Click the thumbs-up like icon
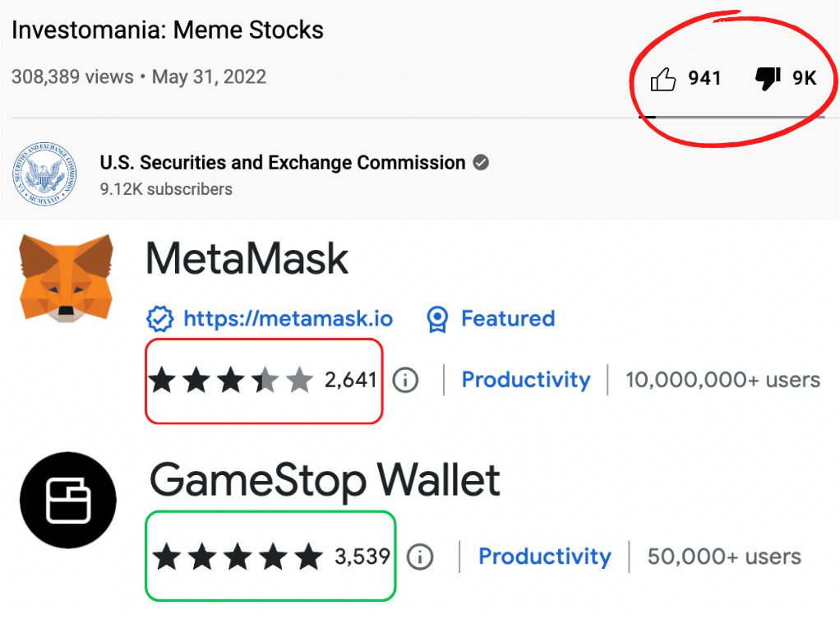This screenshot has width=840, height=633. [x=662, y=79]
